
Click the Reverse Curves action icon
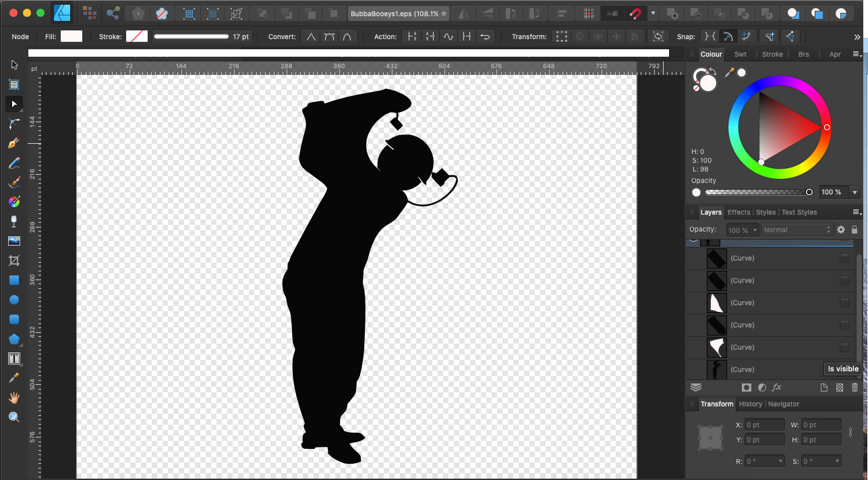[484, 36]
